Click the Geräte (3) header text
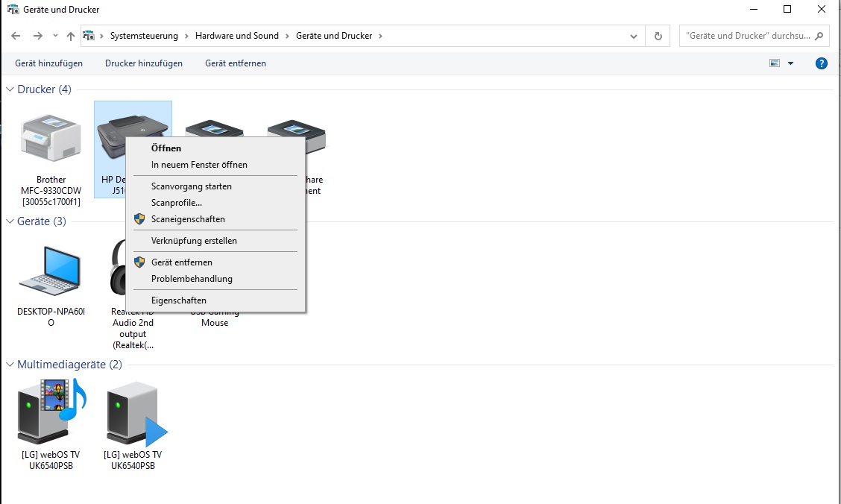841x504 pixels. tap(42, 221)
